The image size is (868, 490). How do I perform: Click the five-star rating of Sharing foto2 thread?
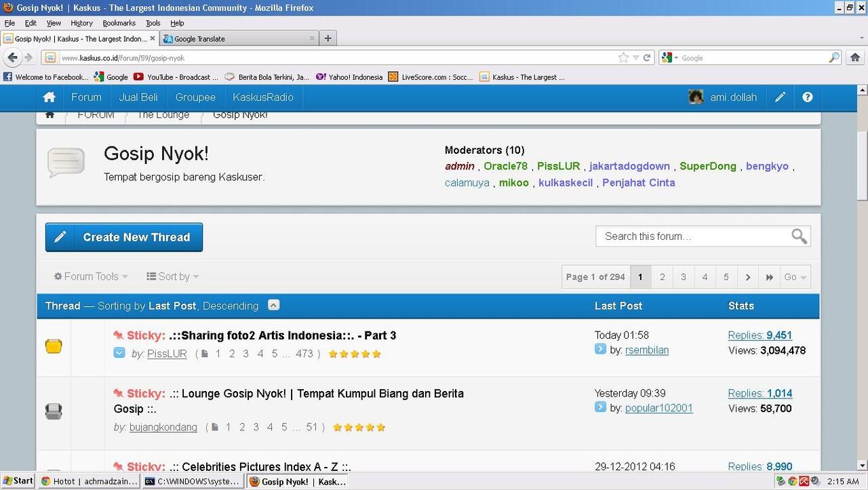(x=355, y=354)
